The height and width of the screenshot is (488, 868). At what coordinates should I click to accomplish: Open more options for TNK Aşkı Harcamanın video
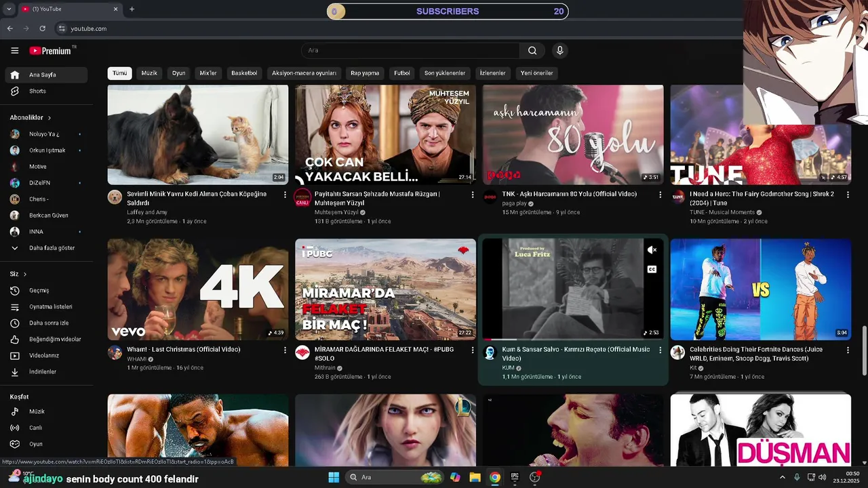click(x=660, y=195)
